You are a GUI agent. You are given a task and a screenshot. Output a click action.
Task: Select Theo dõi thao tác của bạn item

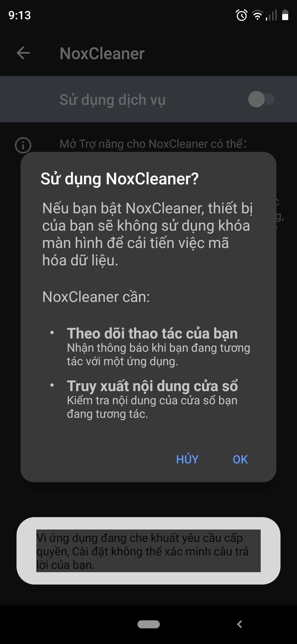coord(152,333)
